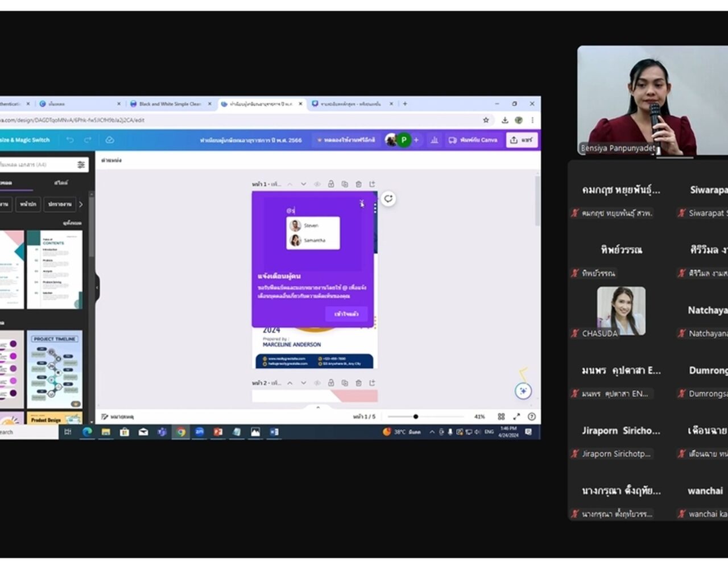Close the mention notification popup
The image size is (728, 569).
(362, 203)
